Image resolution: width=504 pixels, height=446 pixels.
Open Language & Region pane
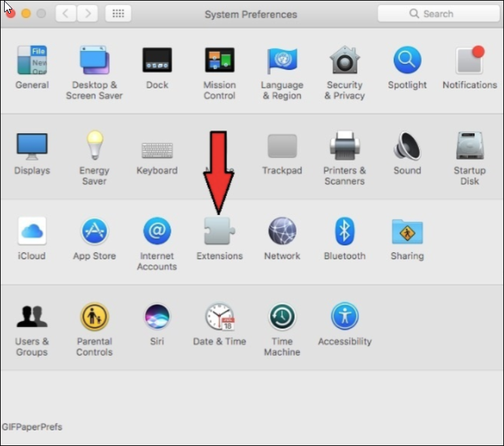coord(282,60)
